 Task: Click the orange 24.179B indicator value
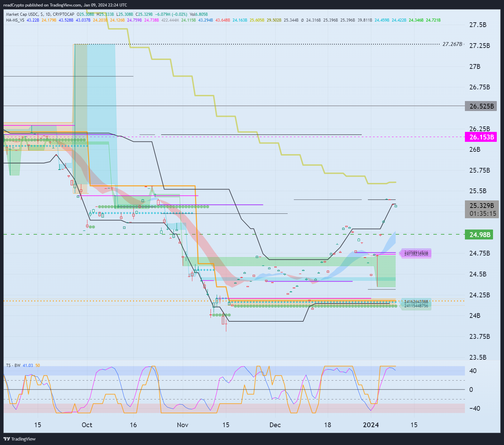click(49, 20)
